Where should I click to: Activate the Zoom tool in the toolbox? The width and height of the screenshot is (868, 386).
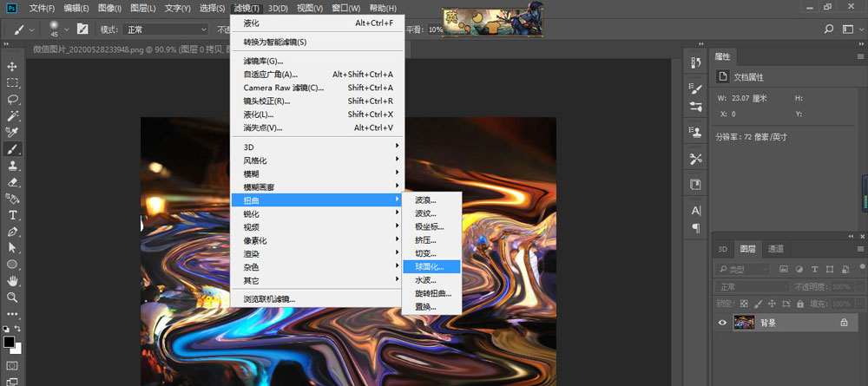tap(13, 298)
